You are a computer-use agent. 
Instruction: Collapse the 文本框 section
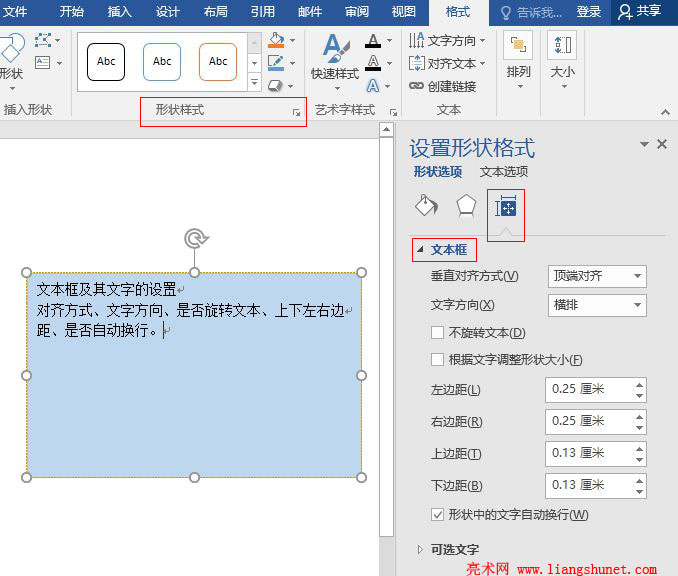tap(419, 250)
